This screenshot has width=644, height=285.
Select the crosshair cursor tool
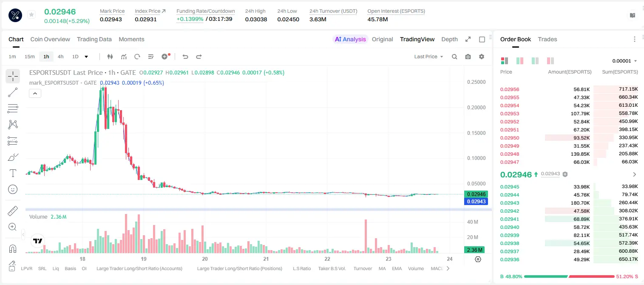coord(13,76)
